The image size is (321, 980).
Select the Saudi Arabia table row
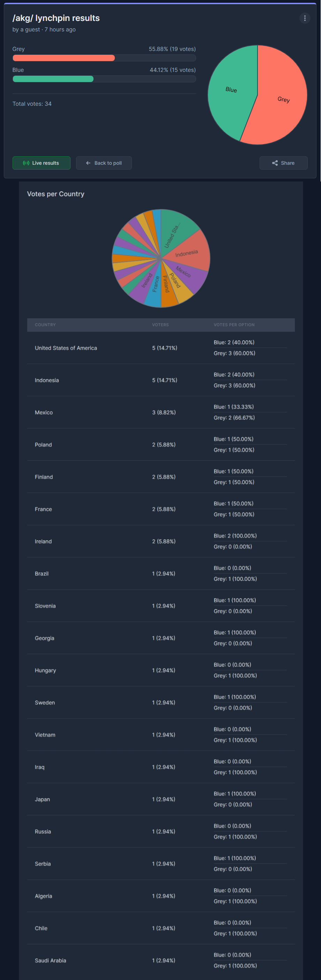[161, 960]
